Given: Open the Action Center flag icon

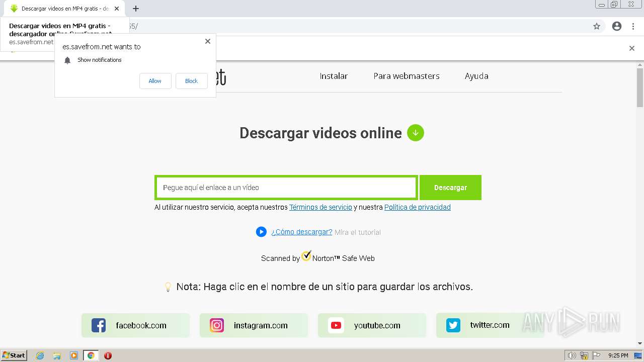Looking at the screenshot, I should click(596, 355).
